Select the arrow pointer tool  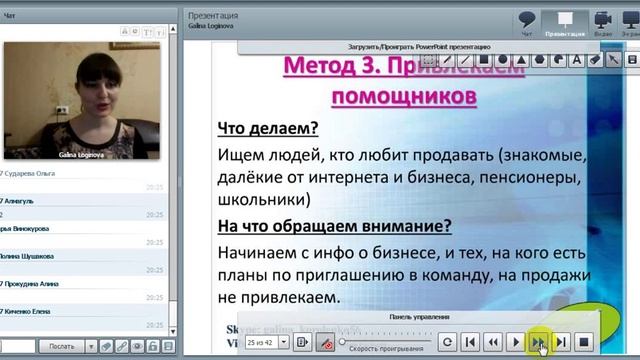click(613, 60)
